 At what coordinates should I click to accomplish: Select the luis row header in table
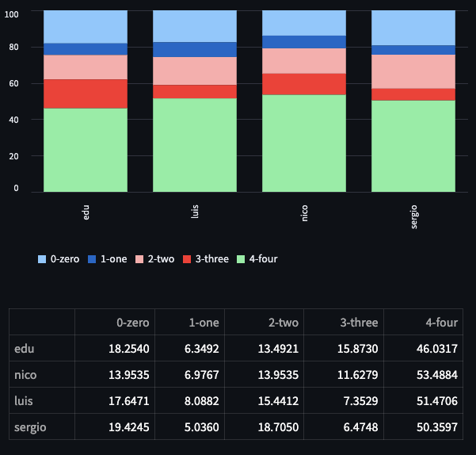(x=42, y=400)
